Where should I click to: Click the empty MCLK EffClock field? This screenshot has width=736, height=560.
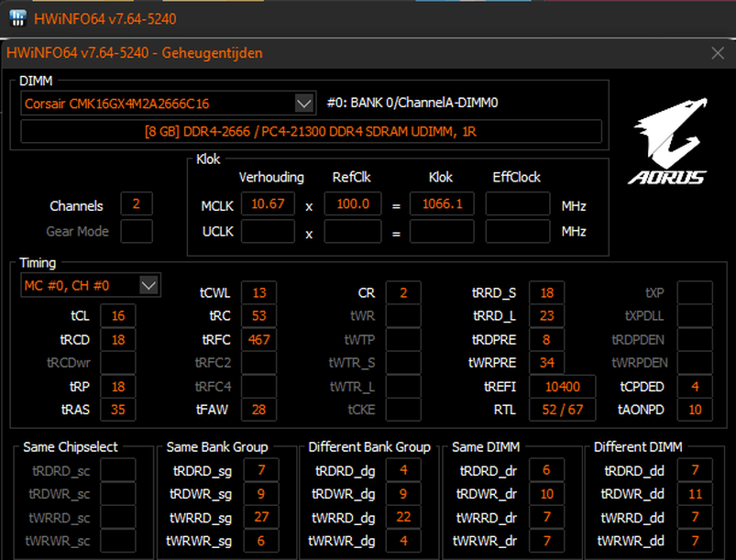(x=518, y=203)
